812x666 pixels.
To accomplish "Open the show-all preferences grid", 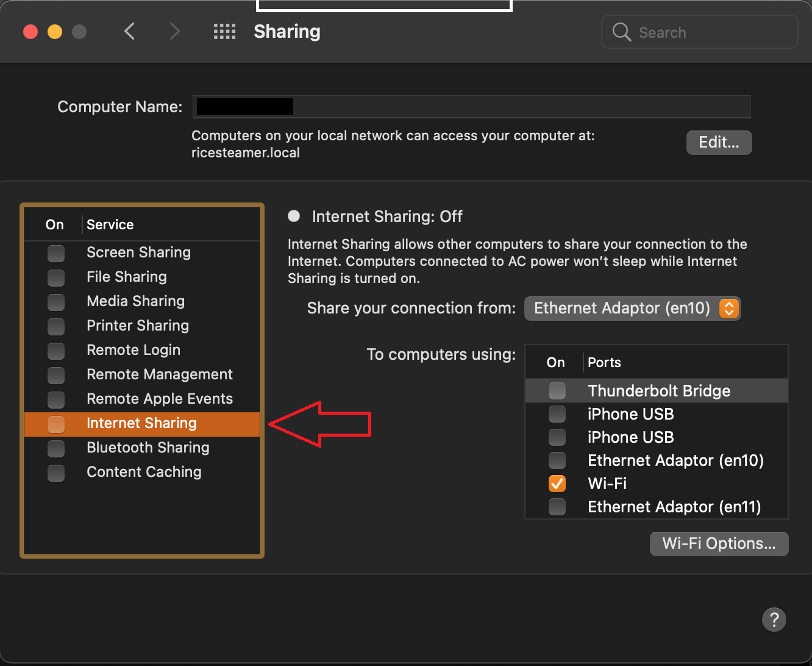I will [224, 32].
